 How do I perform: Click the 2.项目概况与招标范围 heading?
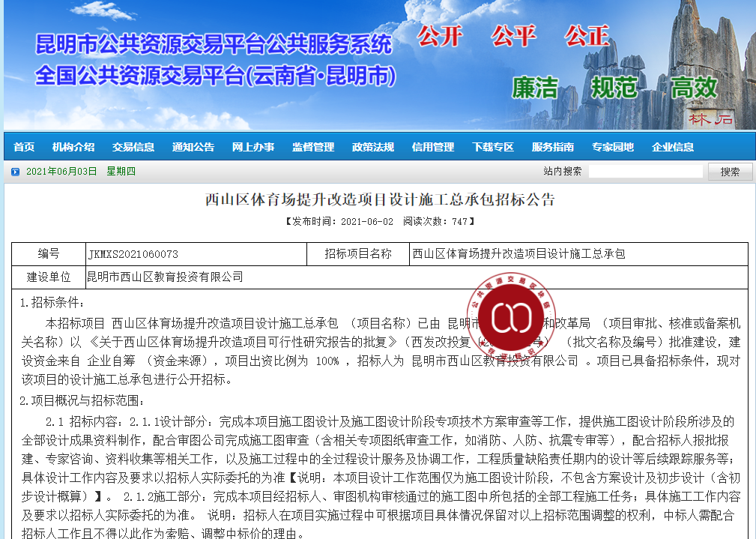[x=82, y=400]
